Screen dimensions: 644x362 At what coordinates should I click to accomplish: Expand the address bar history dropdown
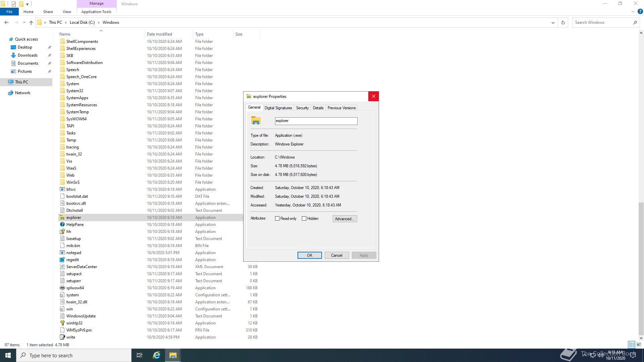[x=553, y=22]
